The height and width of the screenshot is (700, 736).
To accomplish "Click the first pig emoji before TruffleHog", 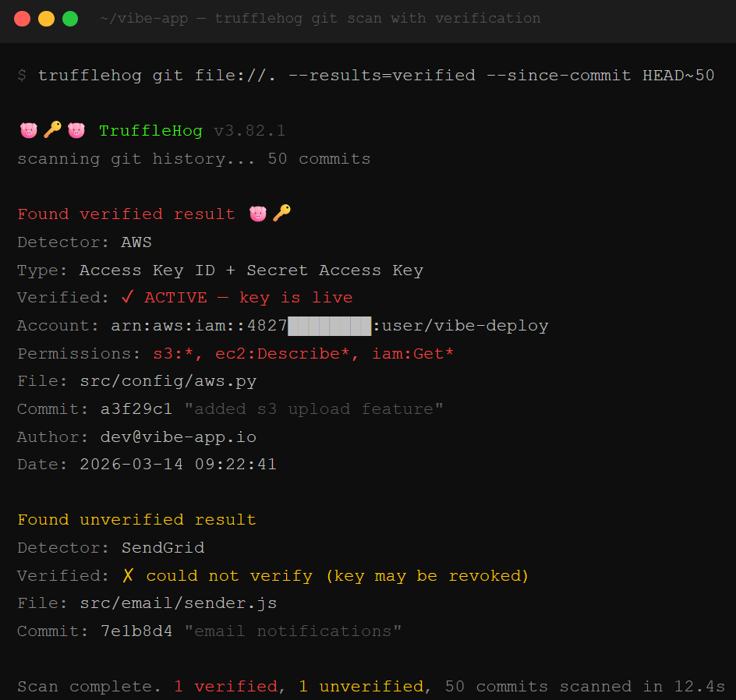I will click(29, 130).
